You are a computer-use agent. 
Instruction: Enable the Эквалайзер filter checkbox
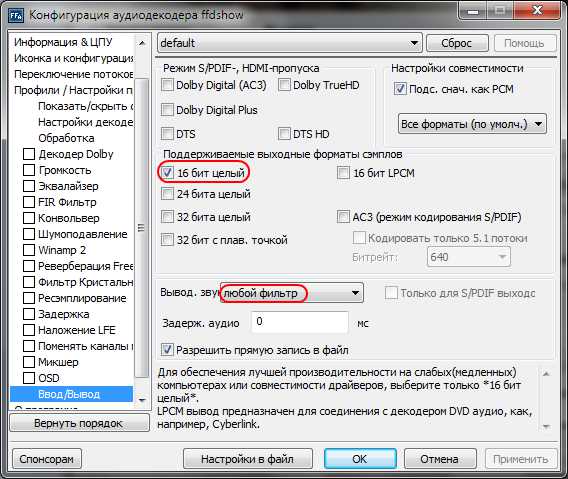[x=29, y=186]
